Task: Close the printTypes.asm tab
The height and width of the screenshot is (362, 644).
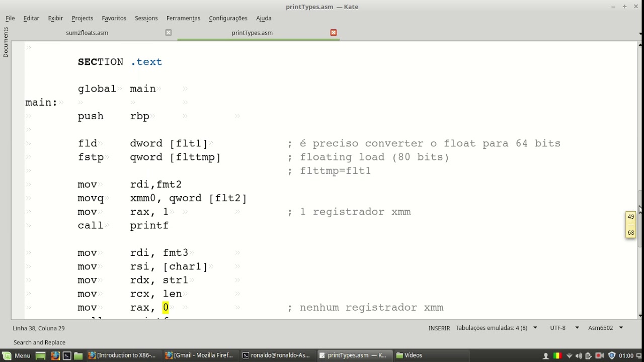Action: pyautogui.click(x=334, y=33)
